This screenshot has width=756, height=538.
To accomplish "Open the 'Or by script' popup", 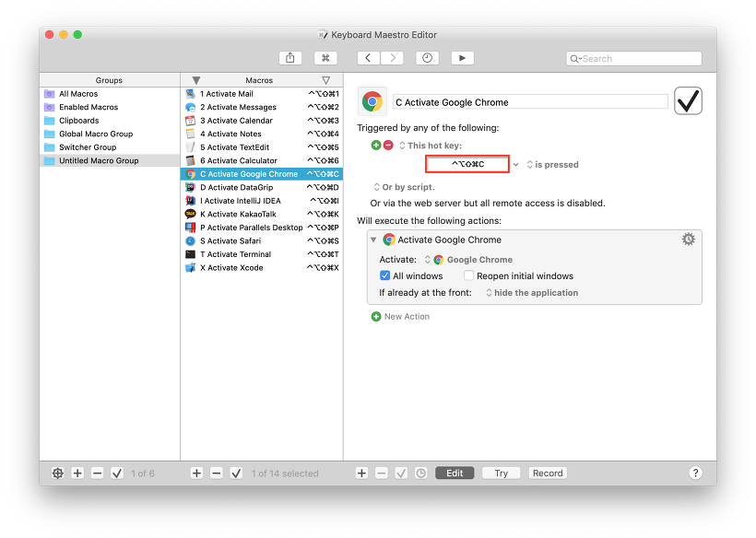I will (x=404, y=187).
